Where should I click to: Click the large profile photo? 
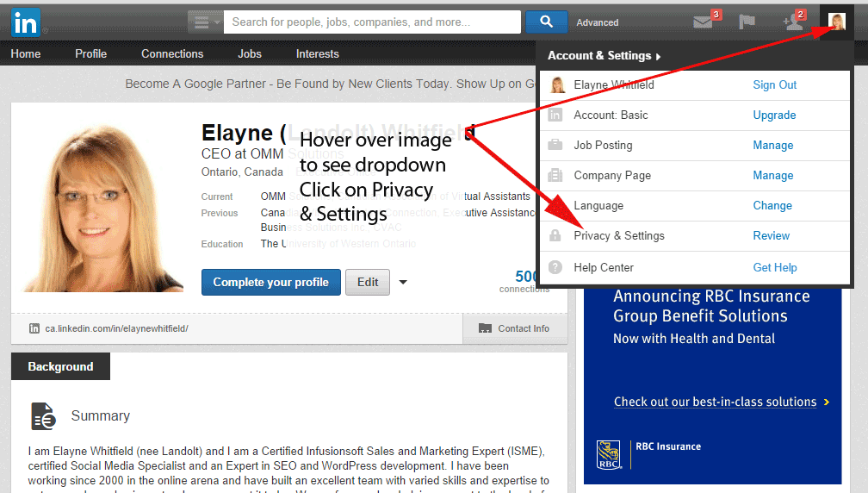coord(103,207)
